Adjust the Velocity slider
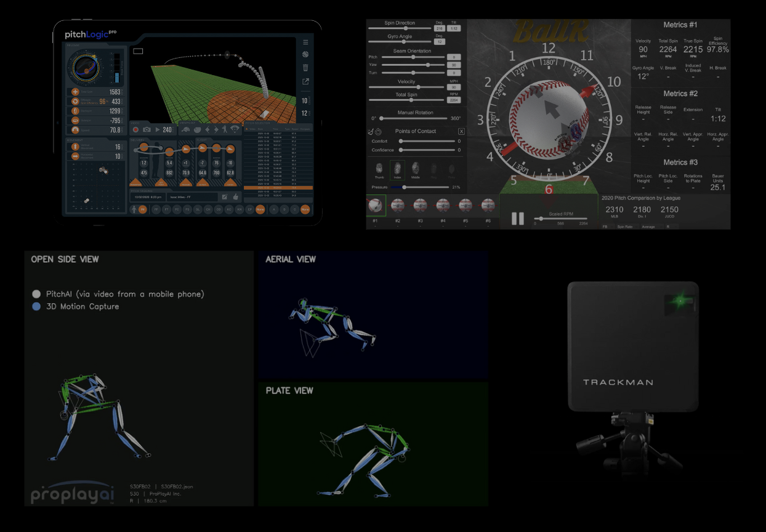This screenshot has width=766, height=532. 406,87
